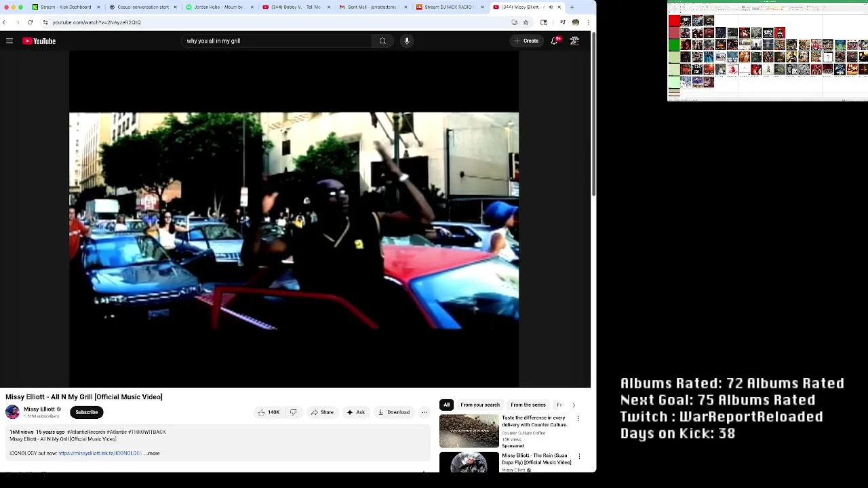Open the YouTube account avatar menu

tap(574, 41)
